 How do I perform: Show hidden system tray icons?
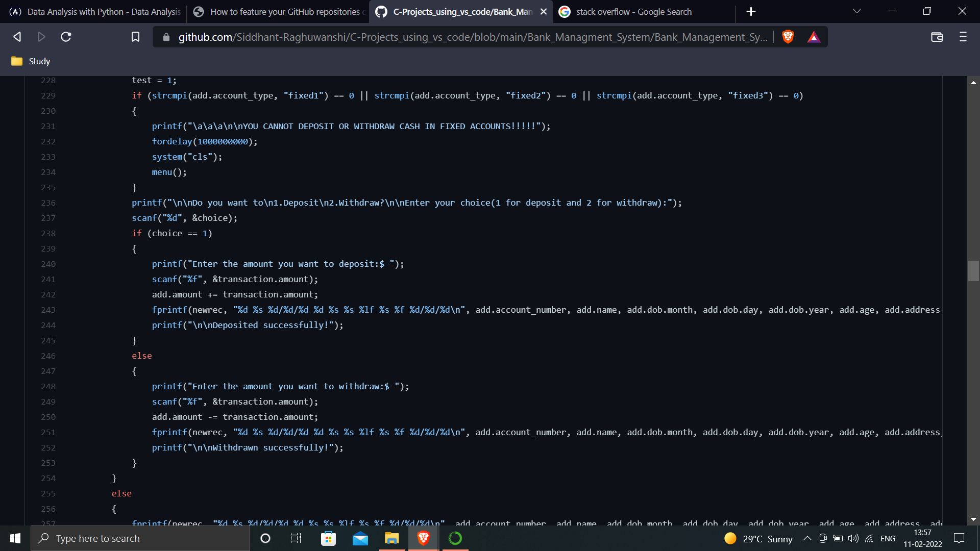pos(807,538)
